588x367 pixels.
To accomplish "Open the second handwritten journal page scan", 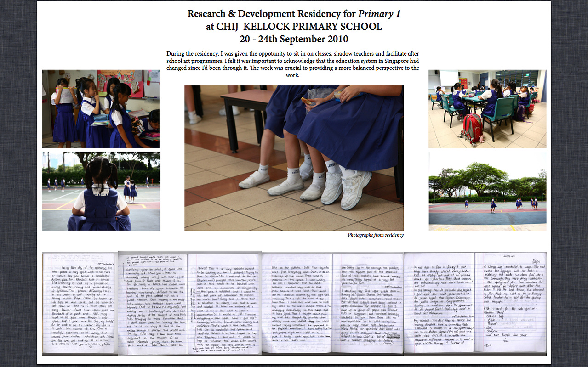I will (x=153, y=304).
